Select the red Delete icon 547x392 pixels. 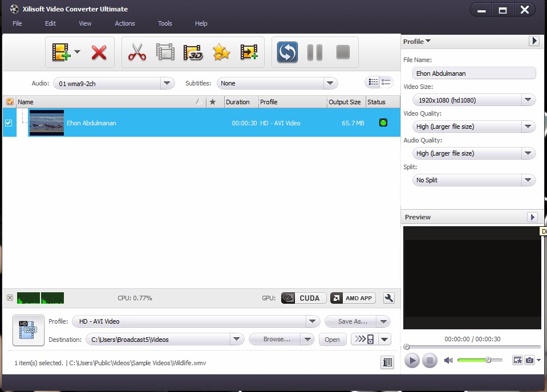pos(99,52)
